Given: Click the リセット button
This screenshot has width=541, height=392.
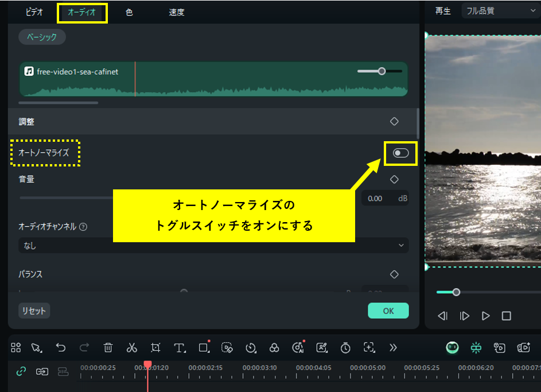Looking at the screenshot, I should pos(33,311).
